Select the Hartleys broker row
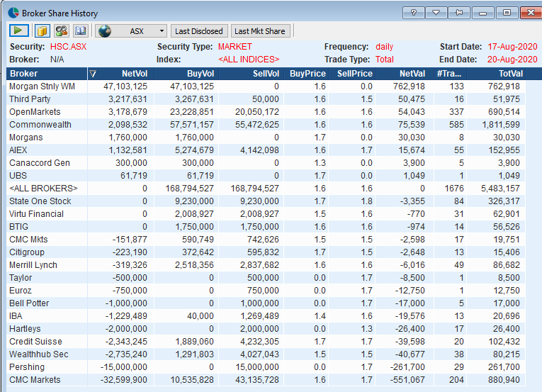Screen dimensions: 542x392 click(266, 329)
